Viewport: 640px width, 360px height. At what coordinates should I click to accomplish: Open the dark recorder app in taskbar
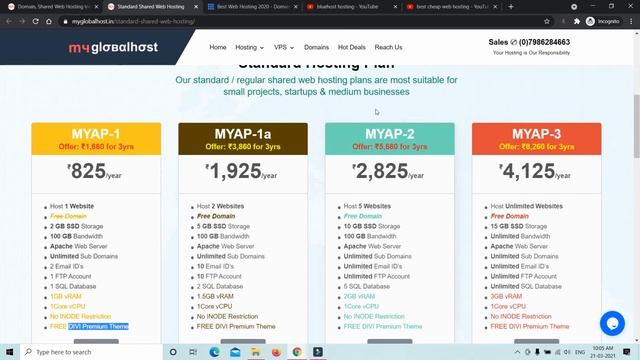318,352
